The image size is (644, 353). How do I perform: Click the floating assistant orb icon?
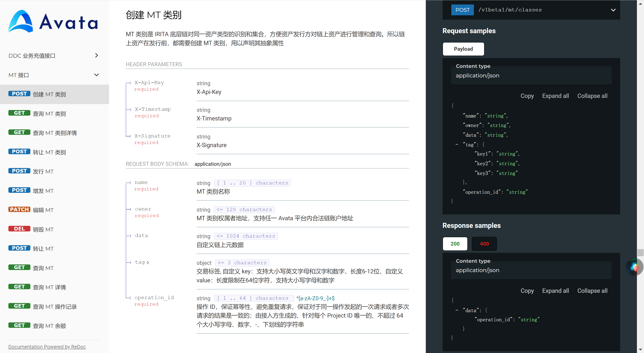click(634, 267)
